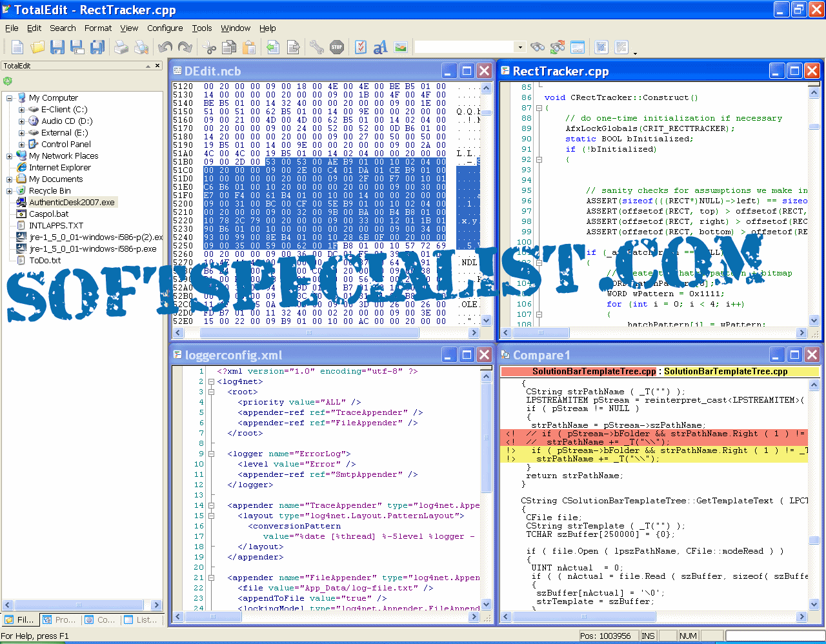Open the Search menu

click(63, 28)
